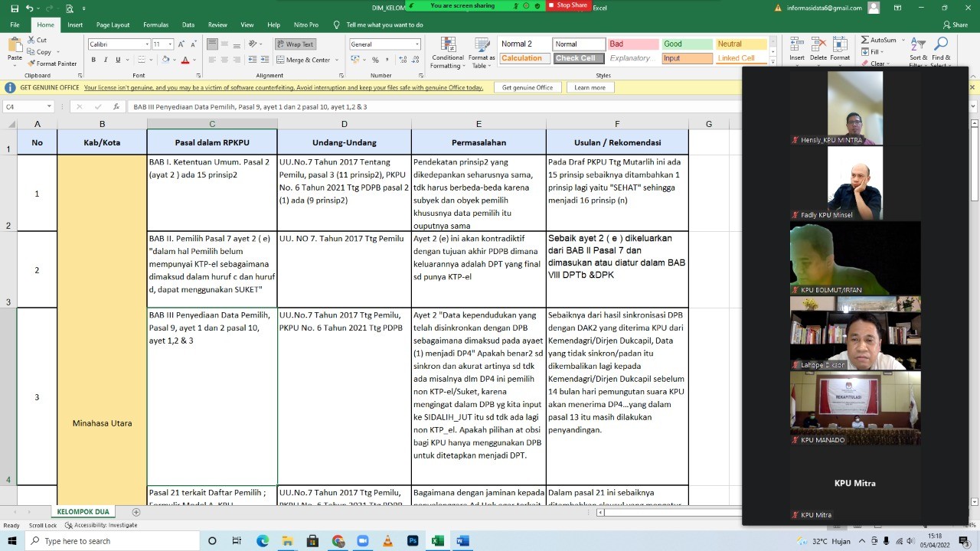Switch to the Formulas tab
This screenshot has width=980, height=551.
click(155, 24)
